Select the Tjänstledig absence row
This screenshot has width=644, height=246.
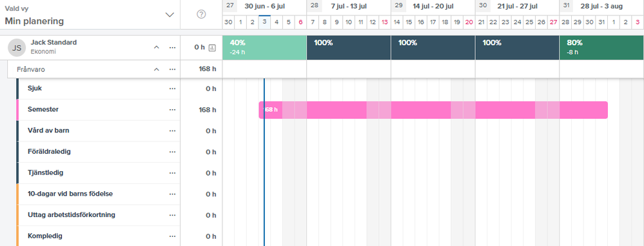98,173
